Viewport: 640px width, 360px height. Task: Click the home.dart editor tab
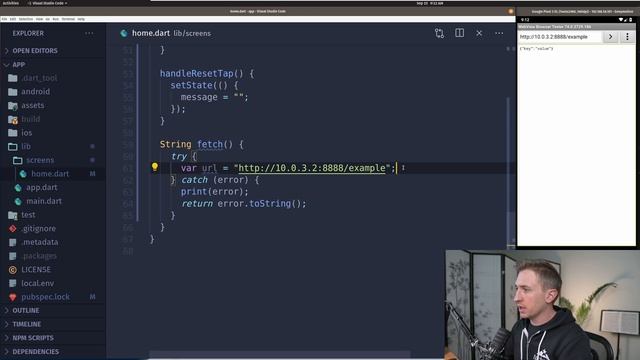tap(165, 33)
